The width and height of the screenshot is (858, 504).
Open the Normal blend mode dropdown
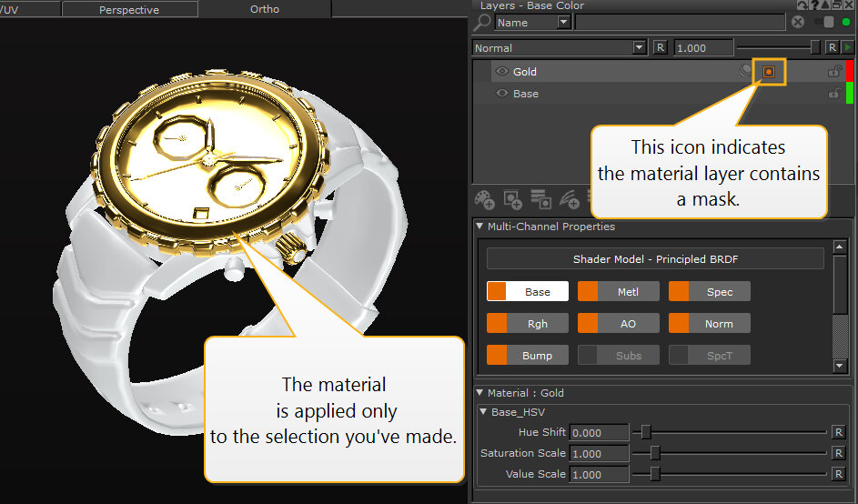(x=639, y=47)
